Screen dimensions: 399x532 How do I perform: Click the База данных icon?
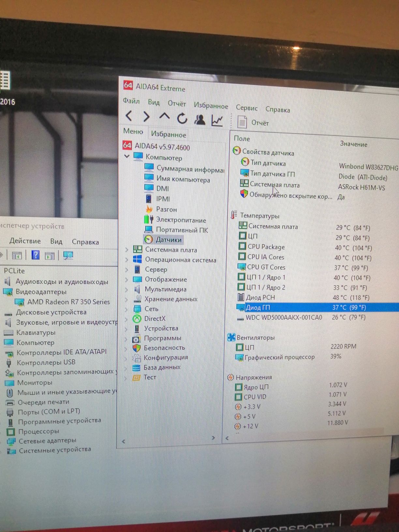136,368
